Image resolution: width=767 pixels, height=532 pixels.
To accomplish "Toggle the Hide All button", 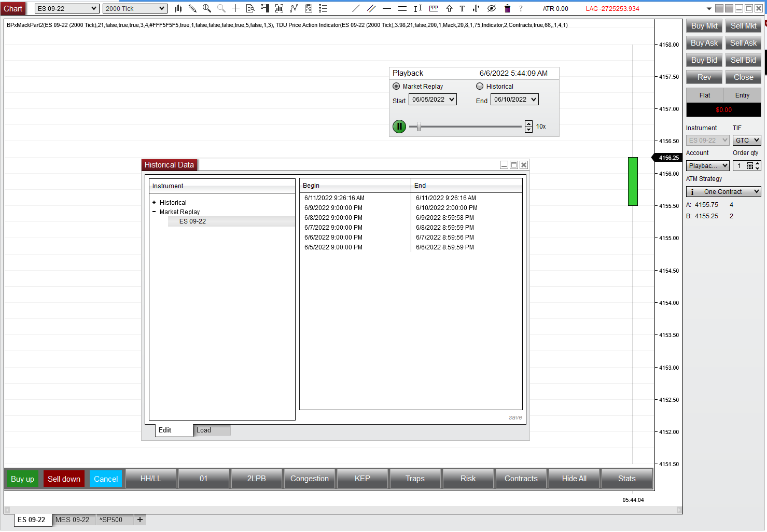I will [x=574, y=479].
